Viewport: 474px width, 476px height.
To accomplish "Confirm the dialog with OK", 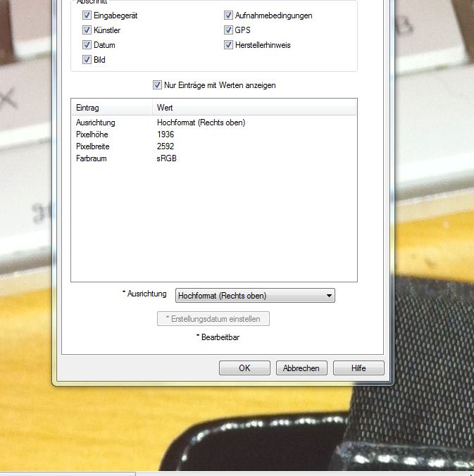I will coord(244,368).
